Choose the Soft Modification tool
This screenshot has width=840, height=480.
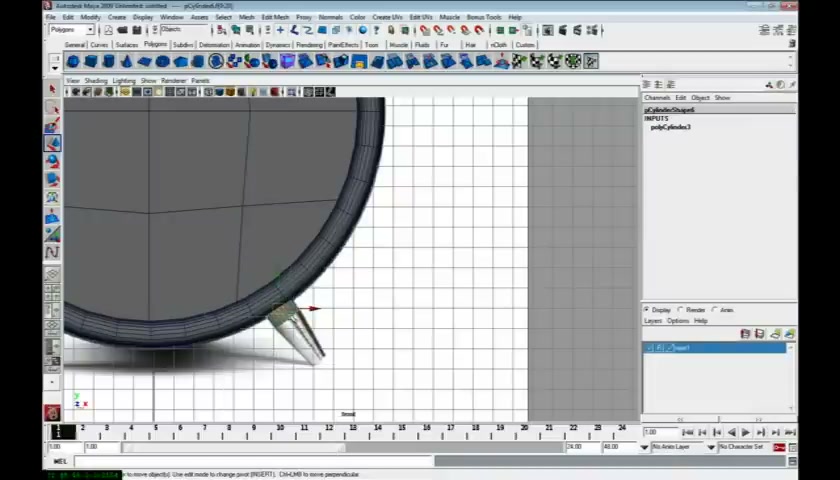[52, 216]
